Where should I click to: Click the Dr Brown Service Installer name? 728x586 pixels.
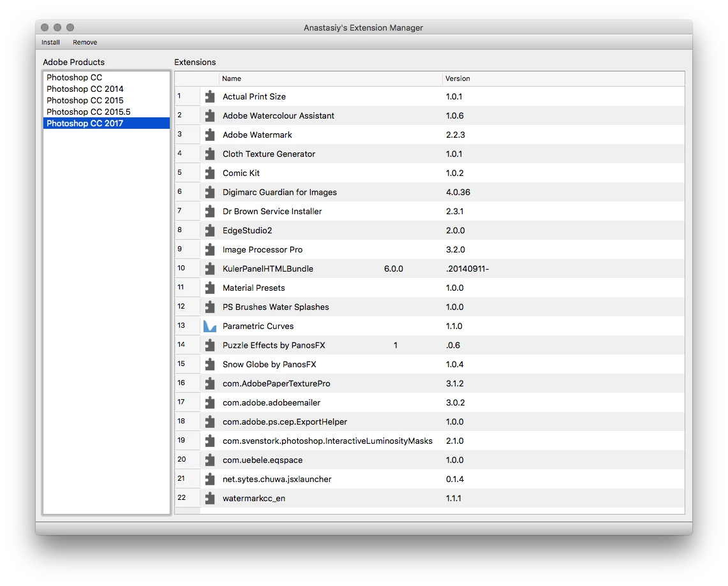(272, 211)
